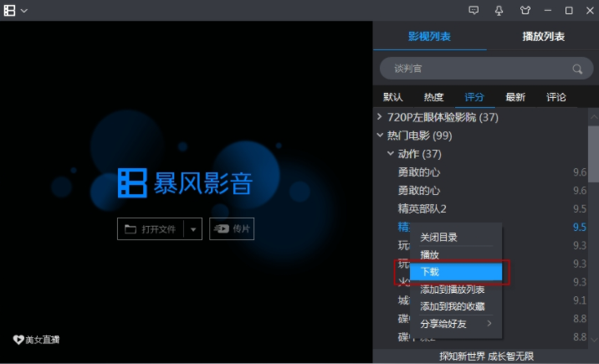Image resolution: width=599 pixels, height=364 pixels.
Task: Click the heart icon beside 美女直播
Action: tap(18, 340)
